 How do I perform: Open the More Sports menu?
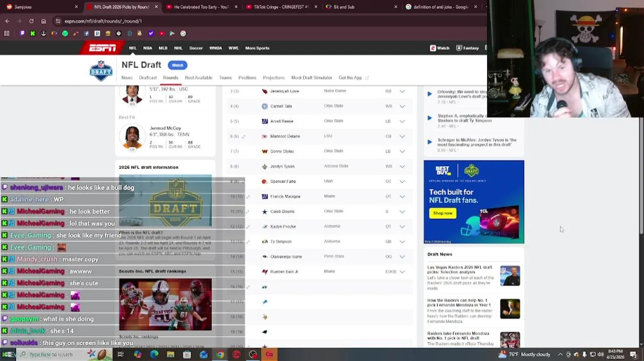tap(257, 48)
